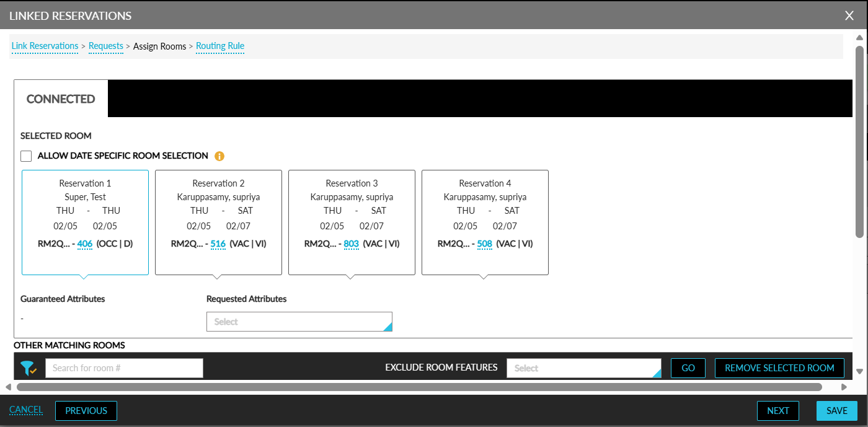Image resolution: width=868 pixels, height=427 pixels.
Task: Click the horizontal scrollbar thumb
Action: pos(419,387)
